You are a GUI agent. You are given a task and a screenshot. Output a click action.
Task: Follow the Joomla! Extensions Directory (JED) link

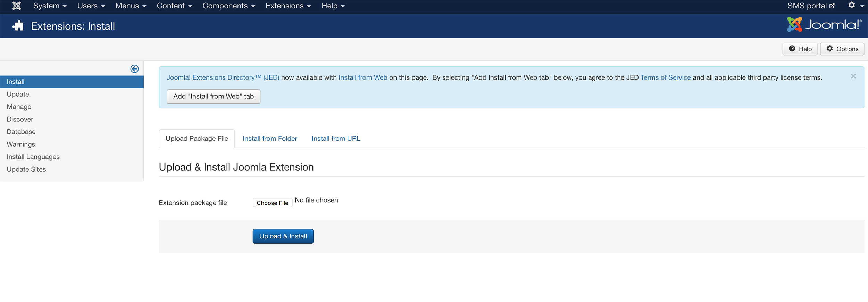coord(223,77)
